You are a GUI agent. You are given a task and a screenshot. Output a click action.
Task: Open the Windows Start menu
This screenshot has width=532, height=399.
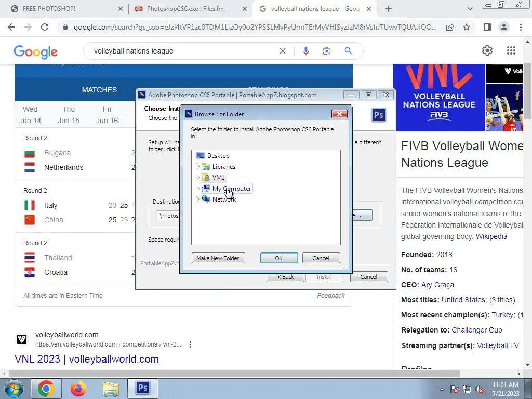(14, 389)
